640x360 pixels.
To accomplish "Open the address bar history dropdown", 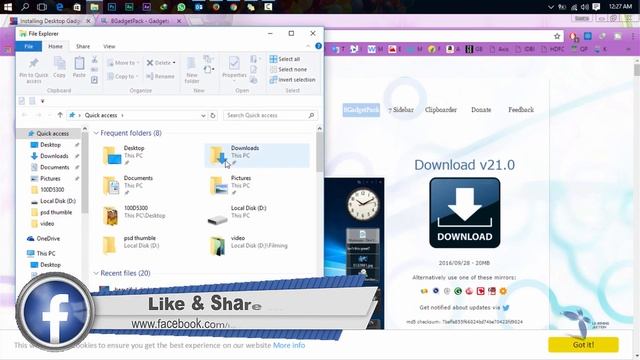I will click(x=203, y=116).
